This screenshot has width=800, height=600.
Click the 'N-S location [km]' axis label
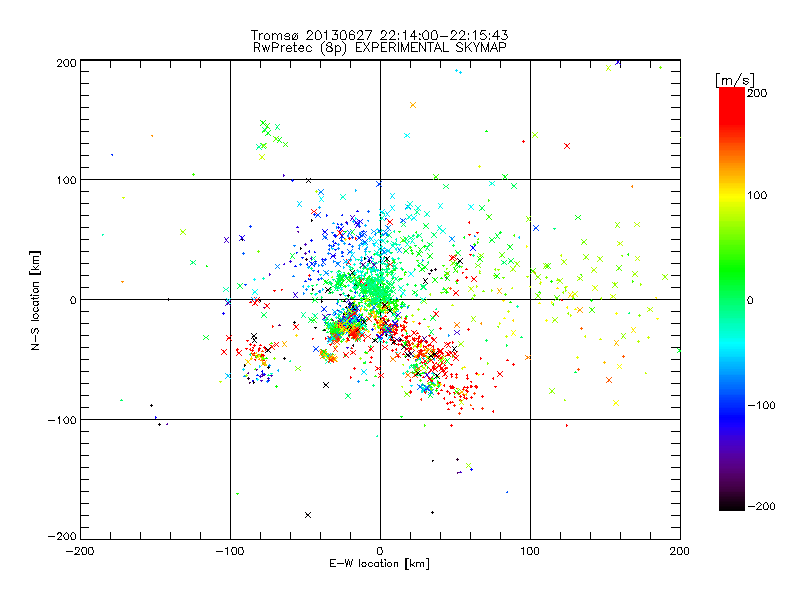point(35,300)
